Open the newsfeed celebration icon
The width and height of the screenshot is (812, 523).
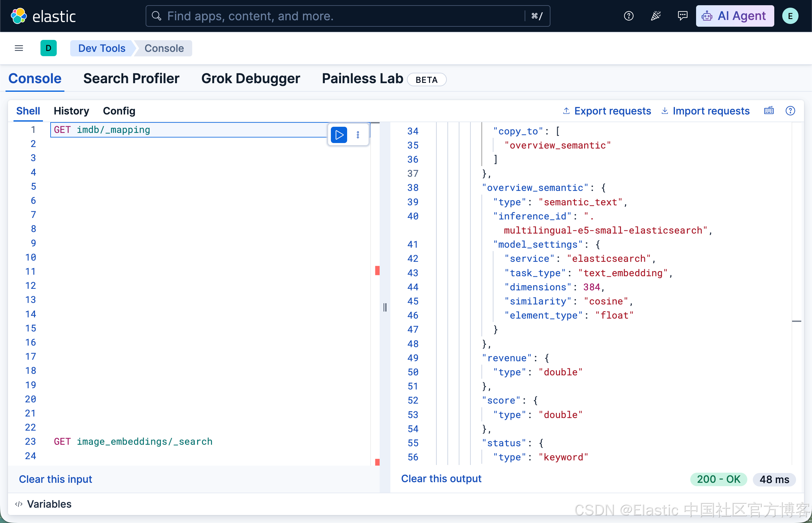pyautogui.click(x=656, y=16)
